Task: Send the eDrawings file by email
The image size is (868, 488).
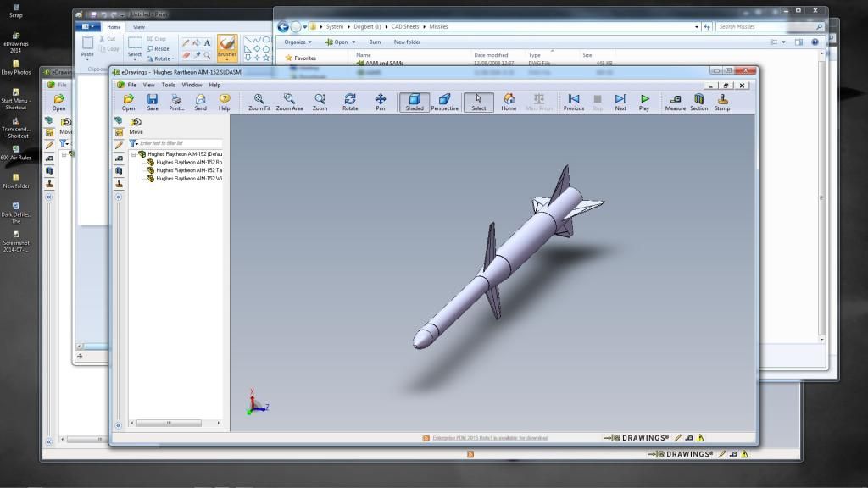Action: click(200, 103)
